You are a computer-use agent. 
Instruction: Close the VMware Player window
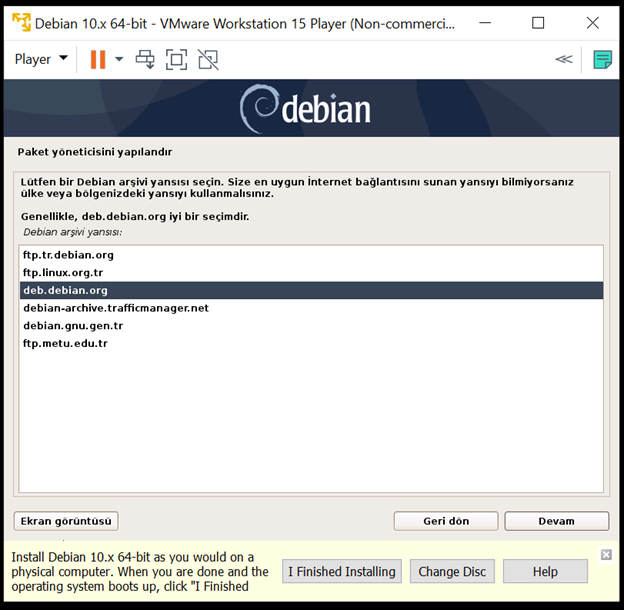593,23
